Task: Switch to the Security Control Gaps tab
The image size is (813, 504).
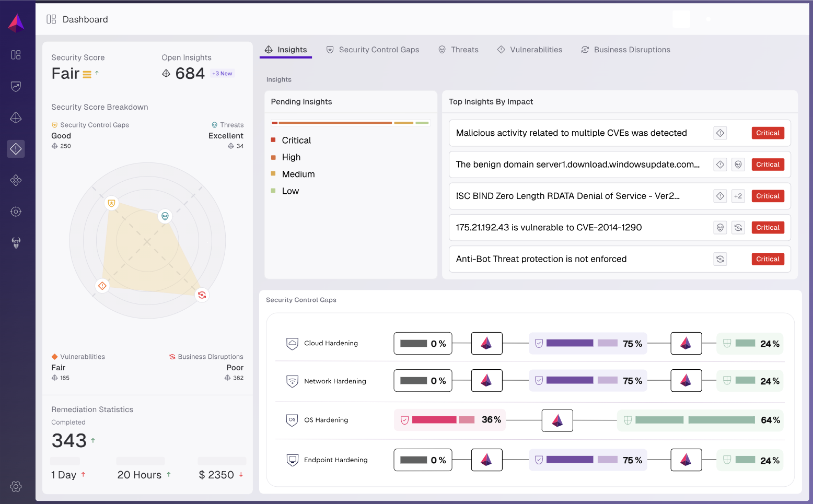Action: pos(373,50)
